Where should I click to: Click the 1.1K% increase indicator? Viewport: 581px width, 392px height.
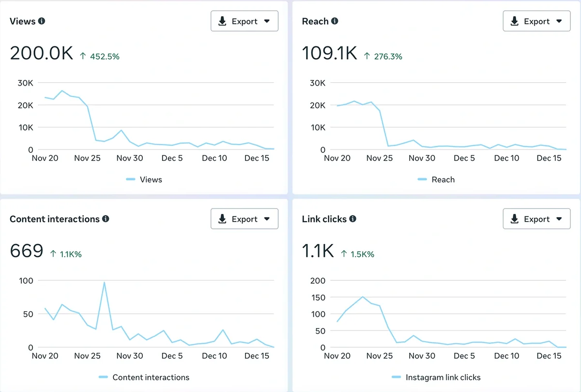66,254
